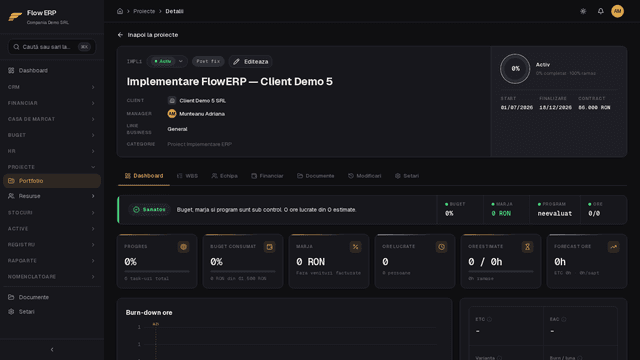Click the pencil icon in Editeaza

(236, 62)
